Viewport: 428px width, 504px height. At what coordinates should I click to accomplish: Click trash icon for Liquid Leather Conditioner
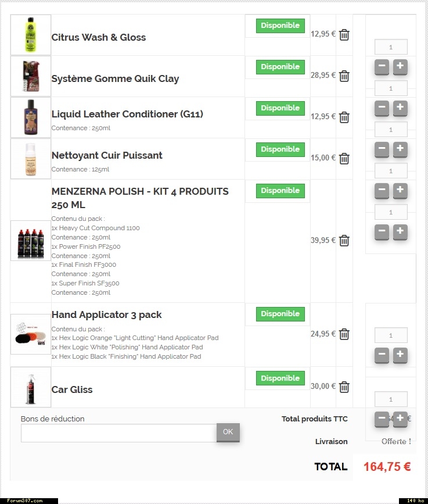(344, 117)
